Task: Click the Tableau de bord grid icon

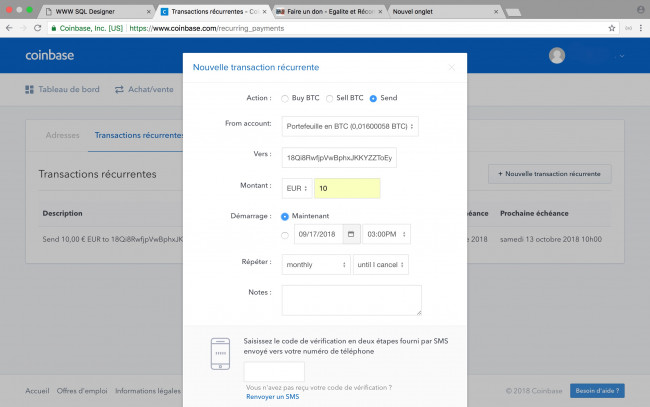Action: [x=29, y=90]
